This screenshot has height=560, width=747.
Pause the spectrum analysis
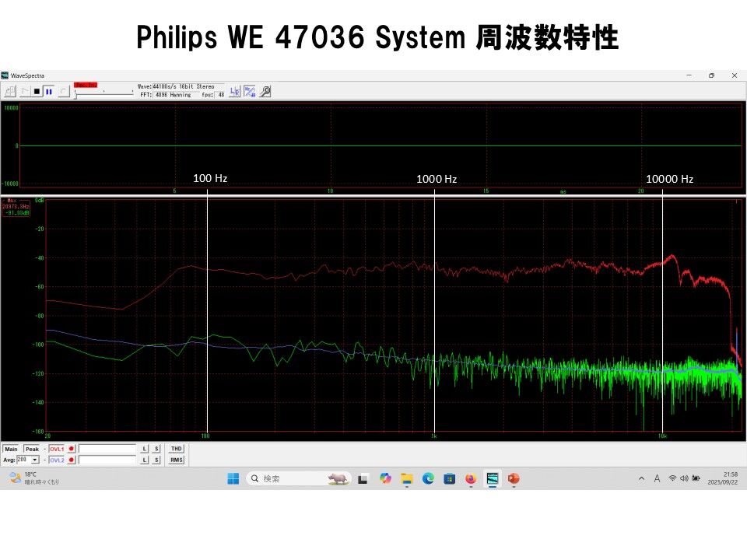coord(48,91)
